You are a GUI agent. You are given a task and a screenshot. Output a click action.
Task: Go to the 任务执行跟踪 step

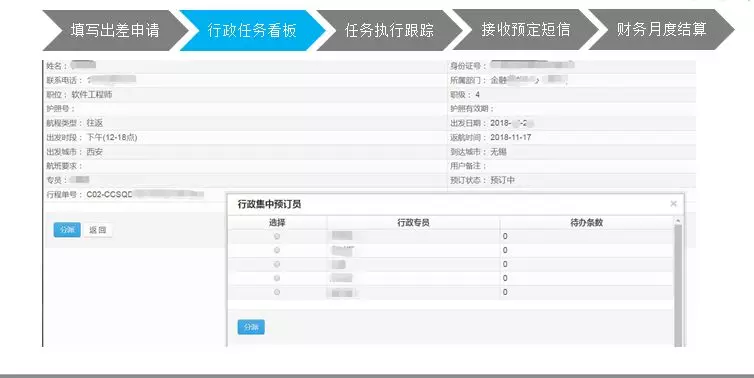coord(389,30)
